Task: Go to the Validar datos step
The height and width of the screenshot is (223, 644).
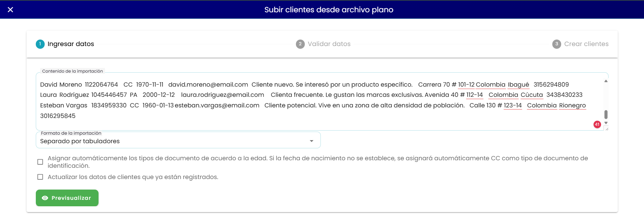Action: click(x=329, y=44)
